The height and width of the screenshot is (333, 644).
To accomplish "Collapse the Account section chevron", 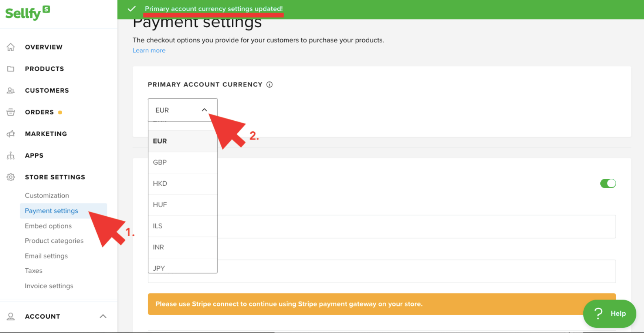I will click(x=103, y=316).
